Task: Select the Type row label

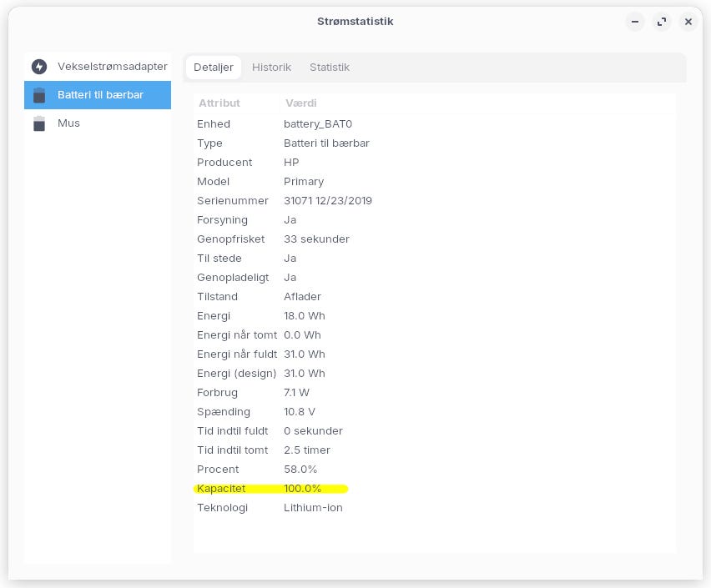Action: pos(209,143)
